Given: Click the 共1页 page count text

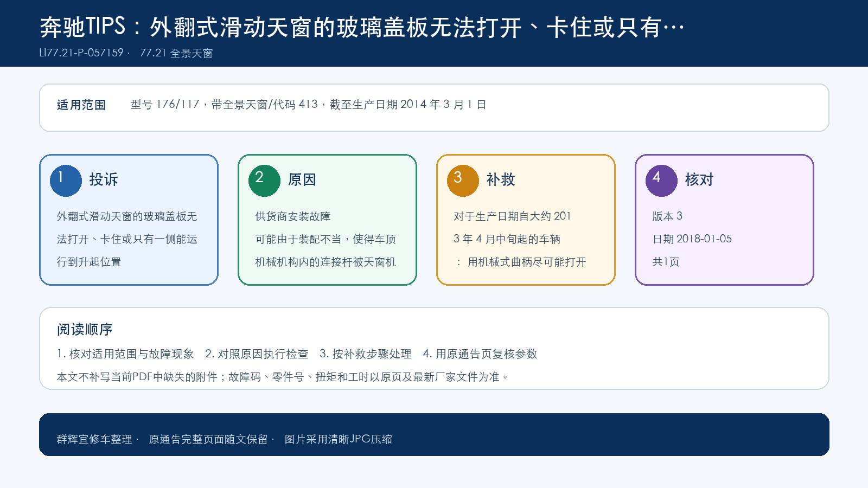Looking at the screenshot, I should (x=666, y=262).
